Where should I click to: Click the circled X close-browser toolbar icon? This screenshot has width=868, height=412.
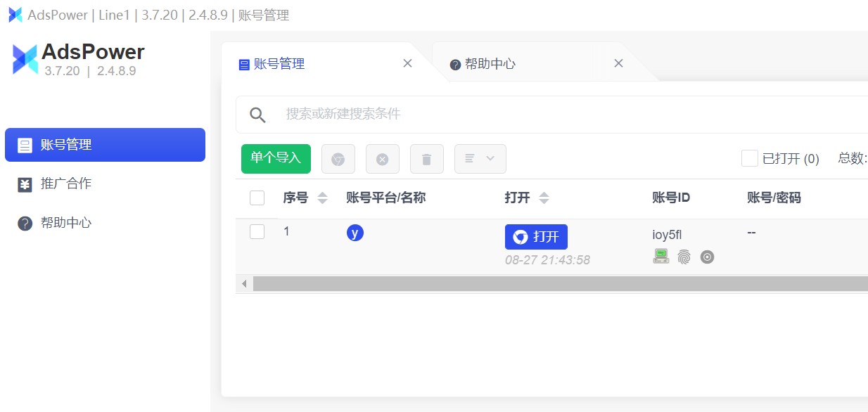383,159
